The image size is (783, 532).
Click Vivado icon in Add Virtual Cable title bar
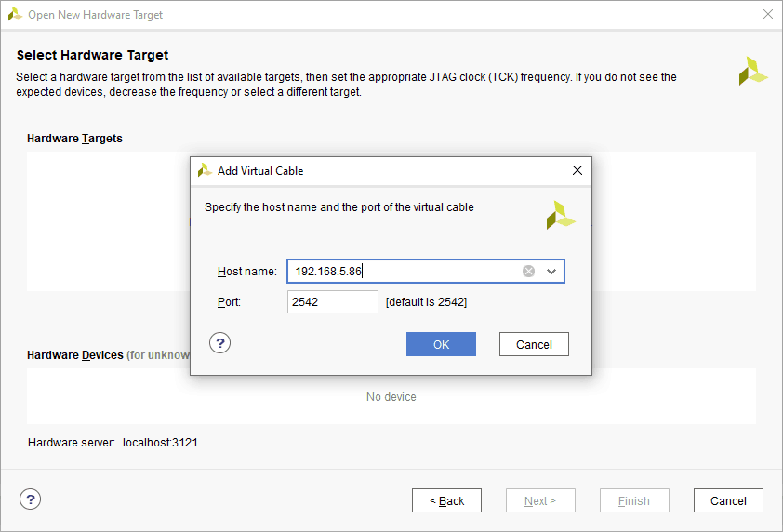(x=205, y=171)
